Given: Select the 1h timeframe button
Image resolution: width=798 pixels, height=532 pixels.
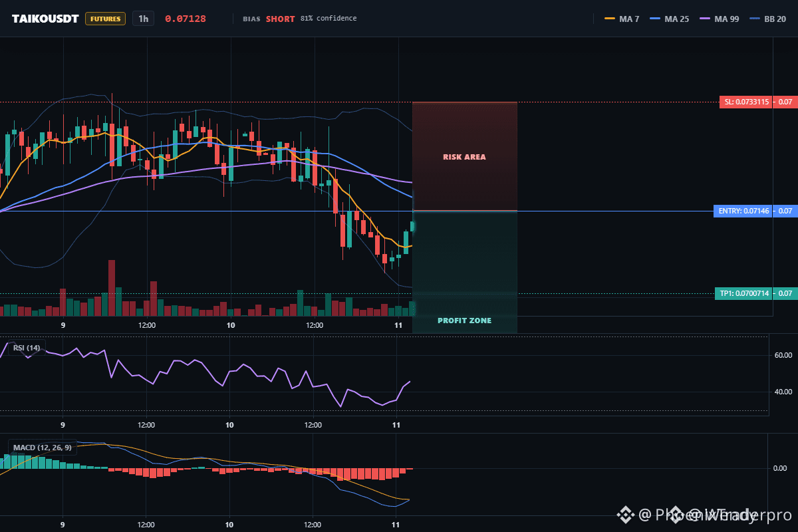Looking at the screenshot, I should click(143, 19).
